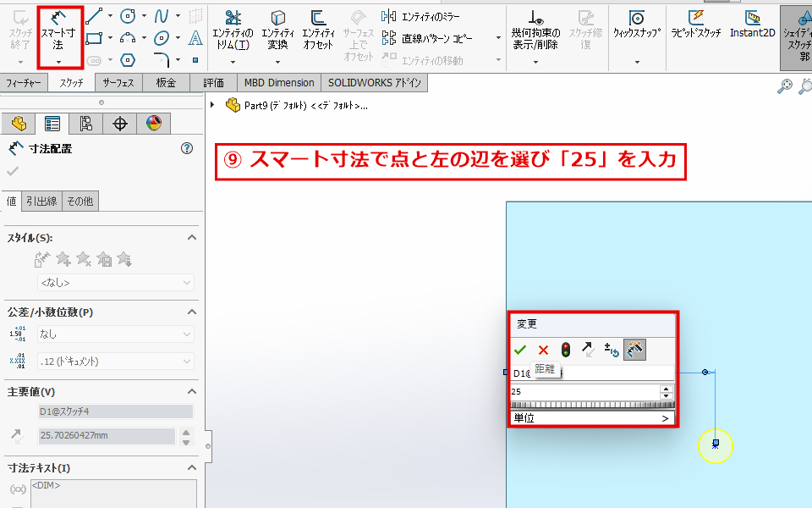Click Offset Entities (エンティティオフセット)
Viewport: 812px width, 508px height.
click(318, 30)
